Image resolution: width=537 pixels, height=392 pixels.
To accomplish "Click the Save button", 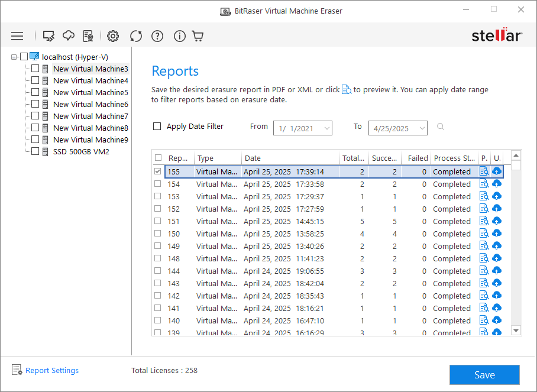I will coord(484,375).
